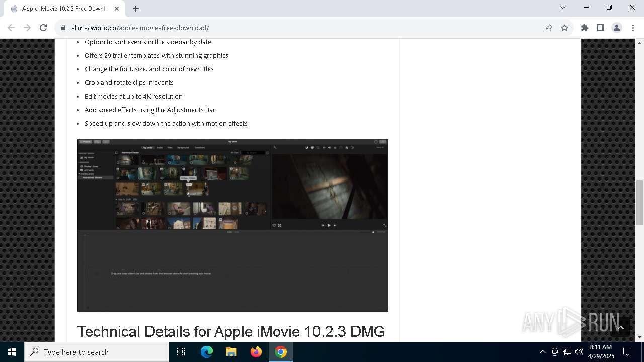Open the notification center icon
Screen dimensions: 644x362
pos(627,352)
